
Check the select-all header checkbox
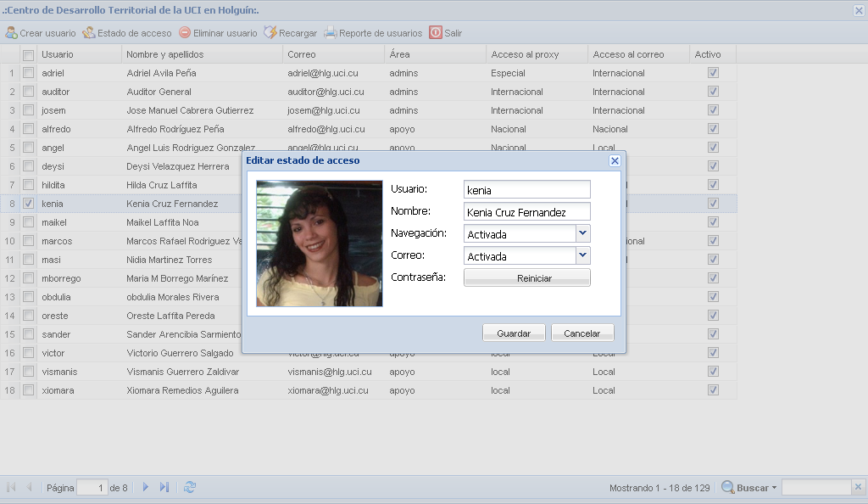point(28,55)
